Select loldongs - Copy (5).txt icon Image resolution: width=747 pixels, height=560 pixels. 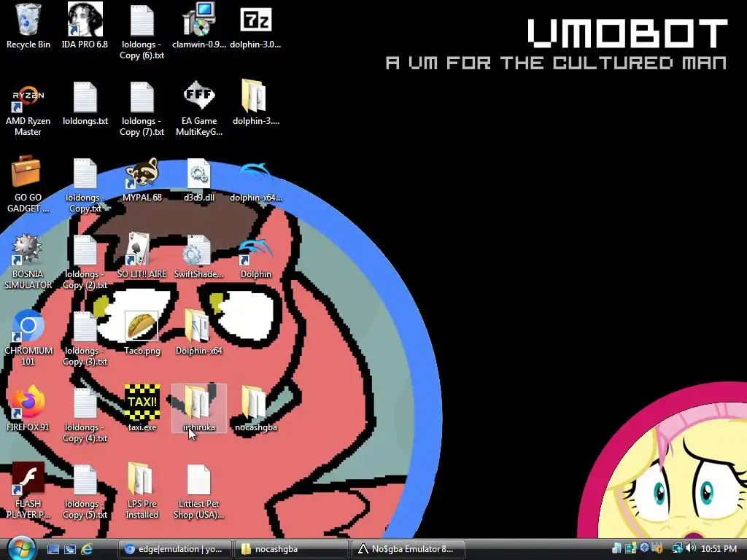tap(85, 492)
